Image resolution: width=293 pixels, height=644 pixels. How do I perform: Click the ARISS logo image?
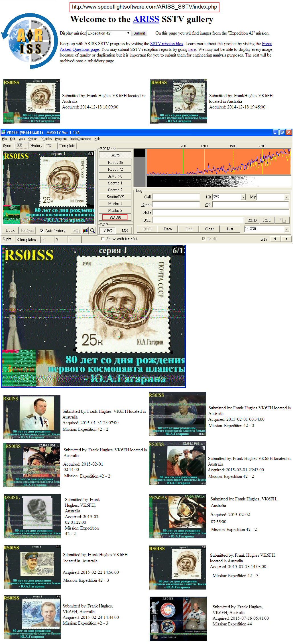pyautogui.click(x=30, y=41)
